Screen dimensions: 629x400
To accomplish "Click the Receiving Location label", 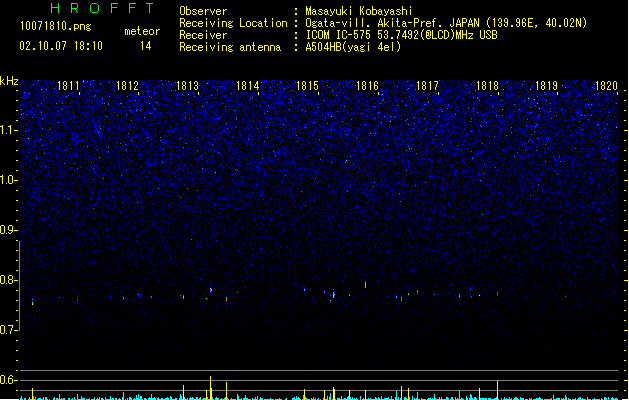I will [x=233, y=23].
